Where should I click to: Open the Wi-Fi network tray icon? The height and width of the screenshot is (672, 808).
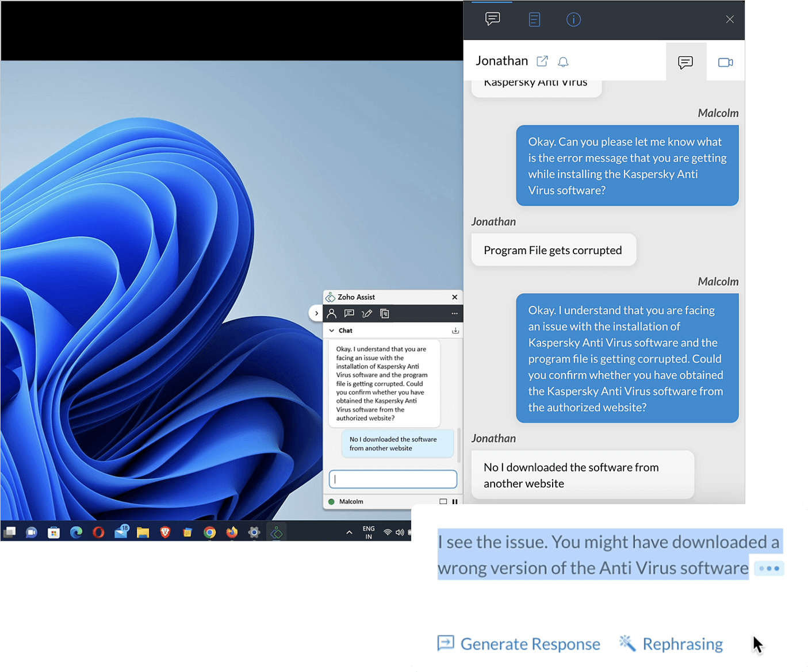pyautogui.click(x=388, y=532)
